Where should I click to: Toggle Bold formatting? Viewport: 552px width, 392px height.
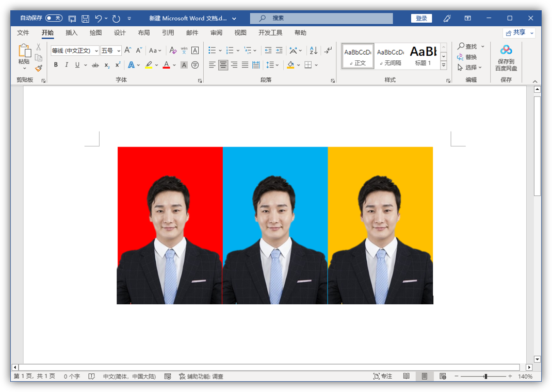tap(56, 65)
